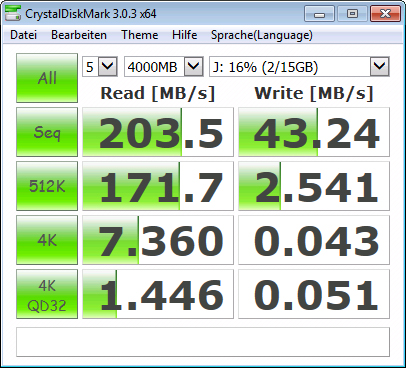
Task: Open the Sprache(Language) menu
Action: (262, 35)
